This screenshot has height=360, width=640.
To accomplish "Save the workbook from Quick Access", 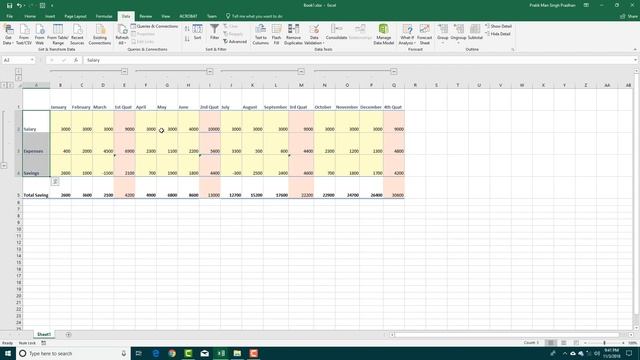I will [9, 5].
